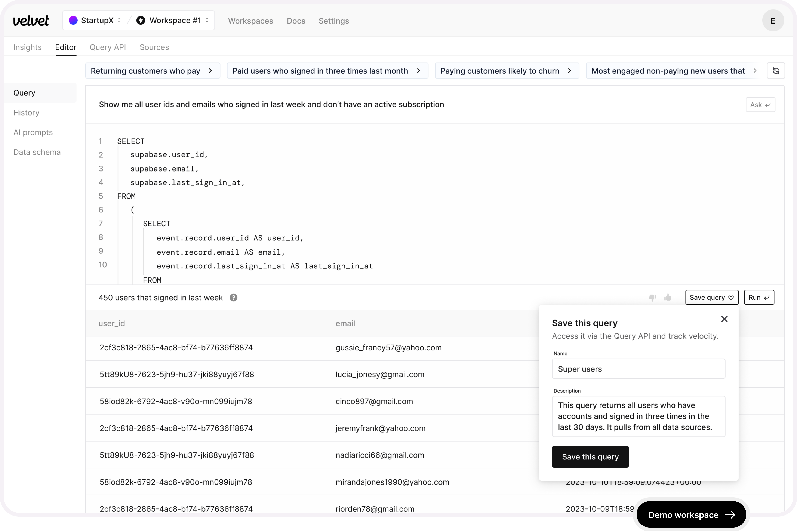
Task: Click the Name field with Super users
Action: click(638, 369)
